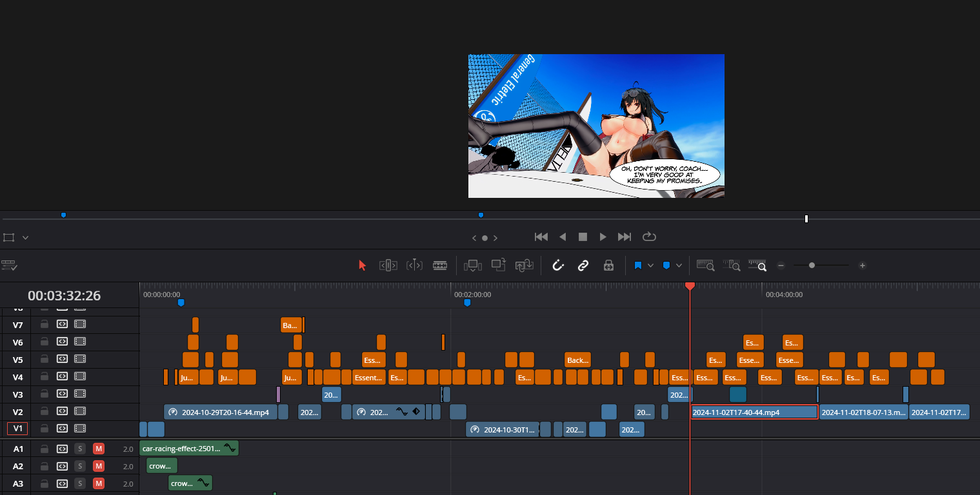Toggle Auto Track Selector on V6
Image resolution: width=980 pixels, height=495 pixels.
[62, 342]
